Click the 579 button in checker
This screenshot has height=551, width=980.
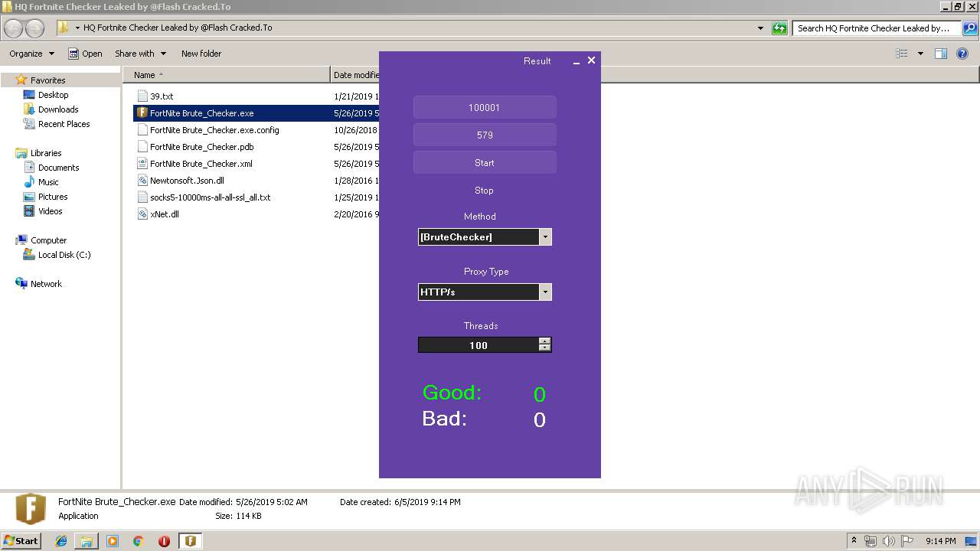[x=485, y=135]
